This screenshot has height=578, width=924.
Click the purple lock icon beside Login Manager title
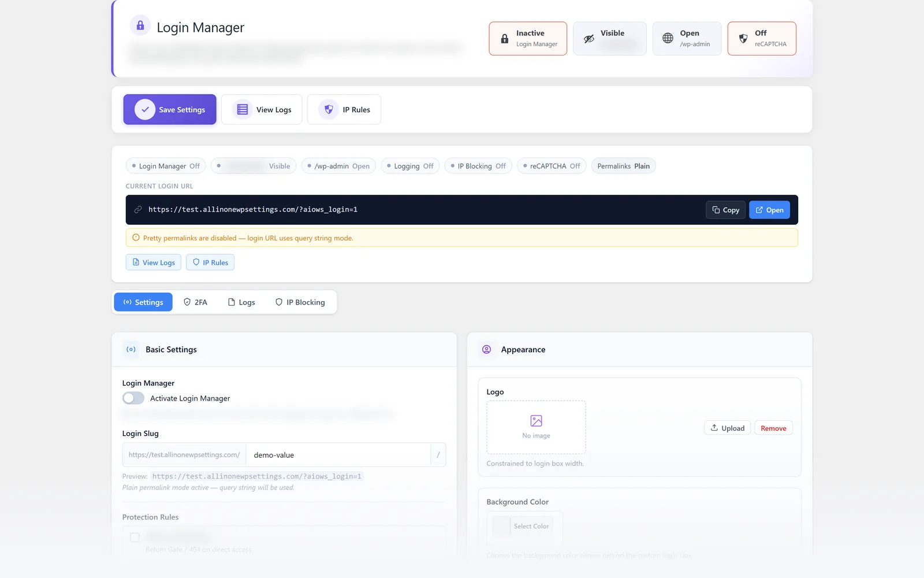pyautogui.click(x=140, y=25)
